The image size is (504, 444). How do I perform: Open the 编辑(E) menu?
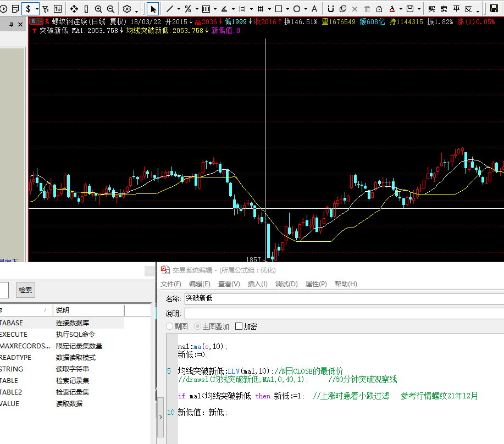[x=200, y=284]
